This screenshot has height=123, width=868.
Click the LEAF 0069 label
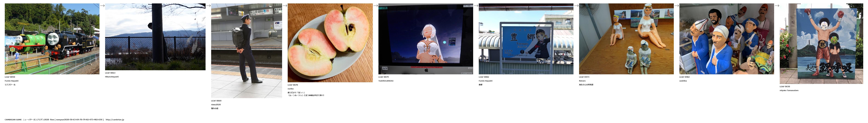[x=216, y=101]
